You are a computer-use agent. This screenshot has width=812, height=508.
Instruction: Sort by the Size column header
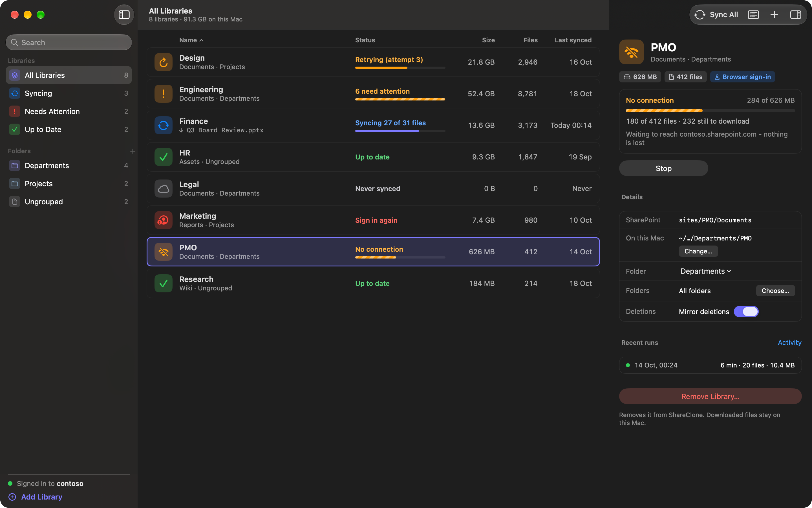pyautogui.click(x=488, y=40)
